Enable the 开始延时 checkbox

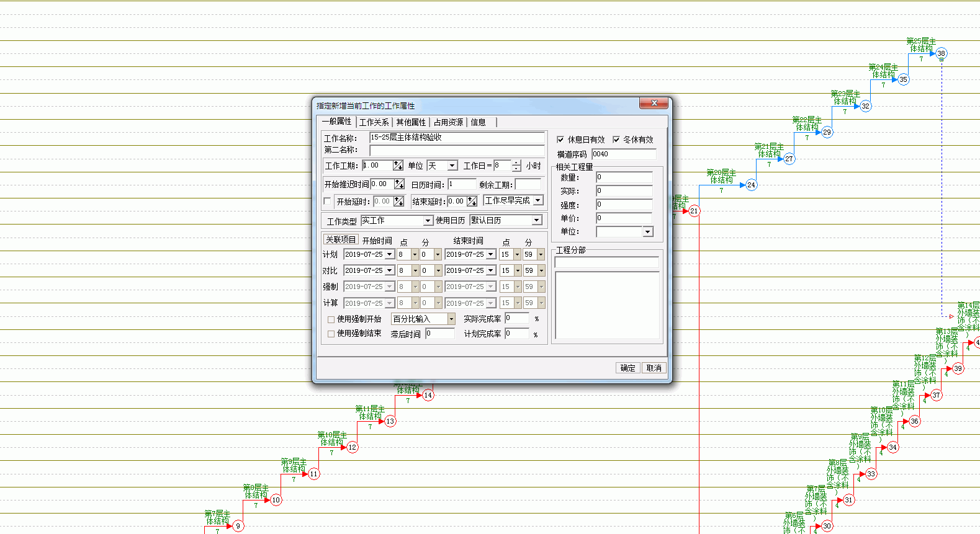(327, 201)
